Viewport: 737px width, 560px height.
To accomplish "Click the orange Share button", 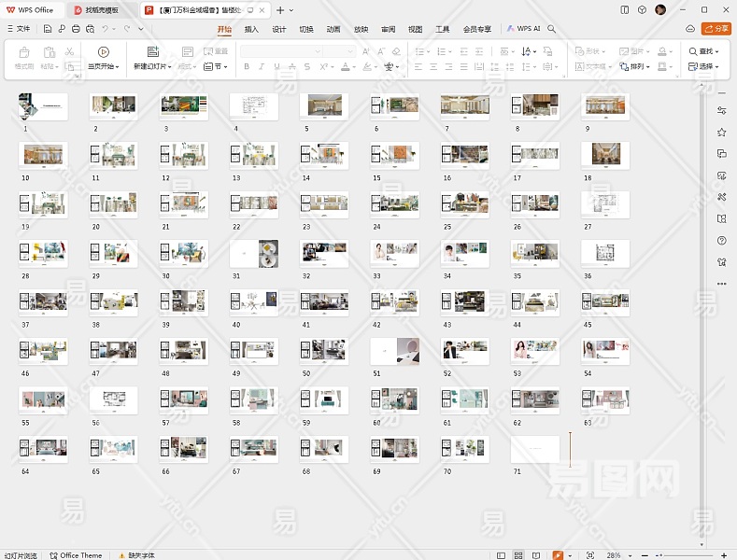I will [716, 29].
